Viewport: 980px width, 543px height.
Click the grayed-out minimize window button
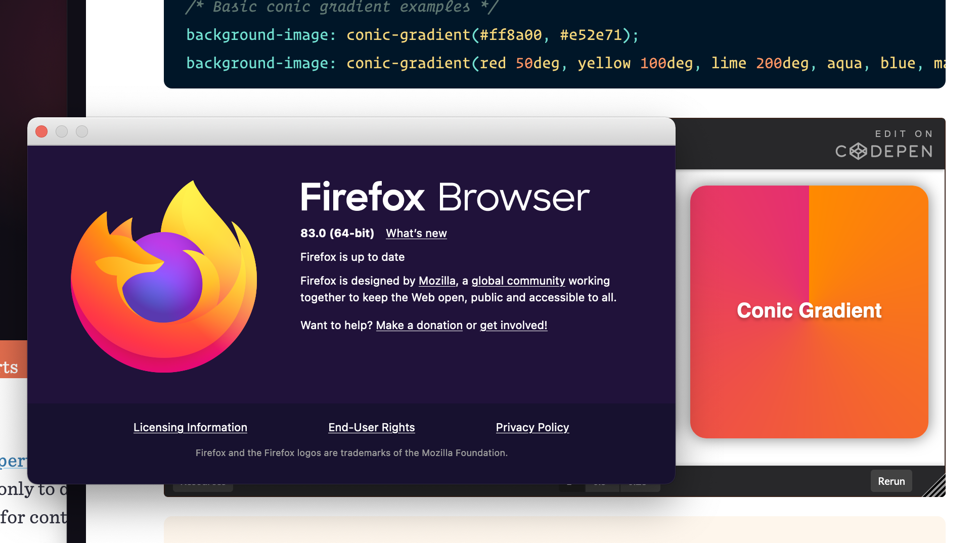tap(62, 132)
